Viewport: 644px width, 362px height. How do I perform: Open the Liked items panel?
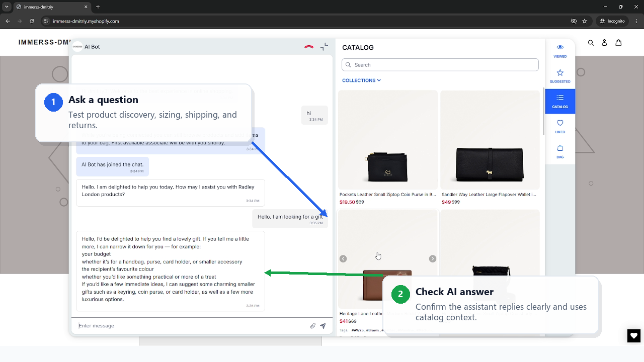tap(560, 127)
